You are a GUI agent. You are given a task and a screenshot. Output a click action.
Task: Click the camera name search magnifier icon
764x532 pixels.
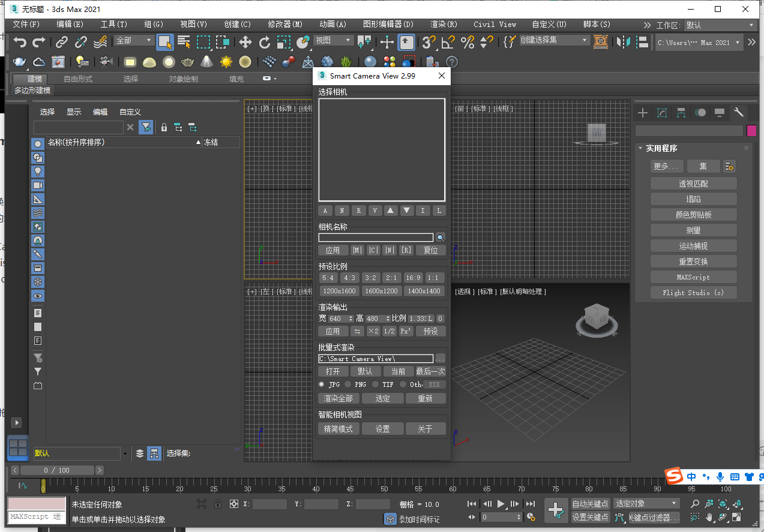(x=441, y=237)
